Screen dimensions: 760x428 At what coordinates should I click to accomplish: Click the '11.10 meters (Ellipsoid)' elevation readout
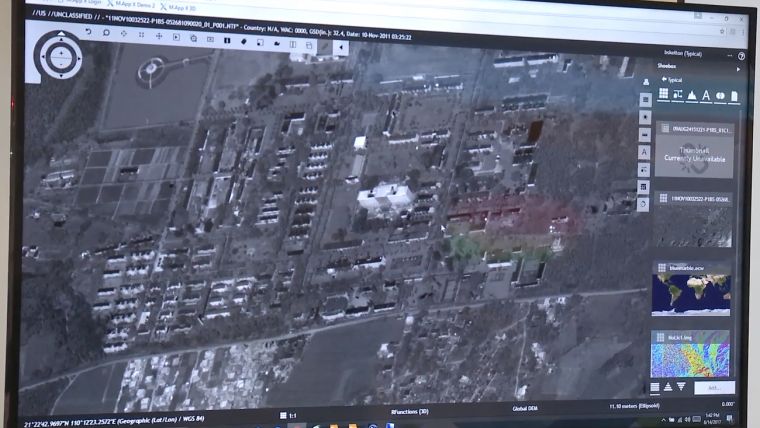[x=634, y=406]
